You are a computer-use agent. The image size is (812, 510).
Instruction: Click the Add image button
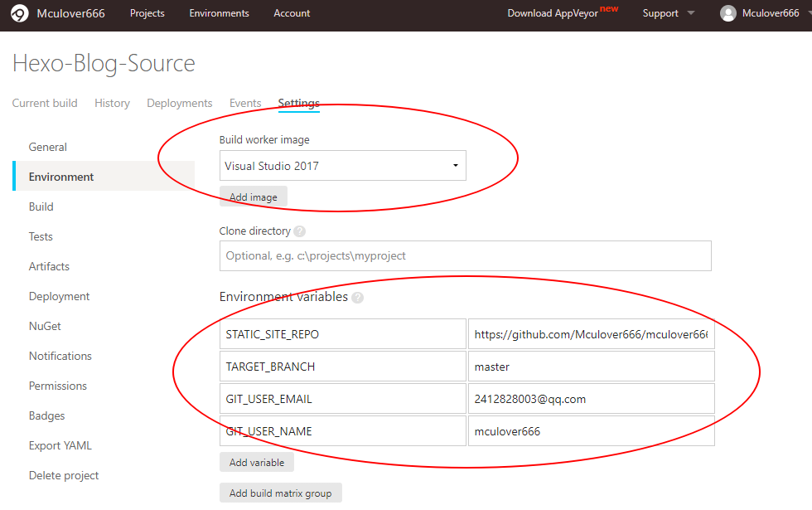(x=254, y=197)
